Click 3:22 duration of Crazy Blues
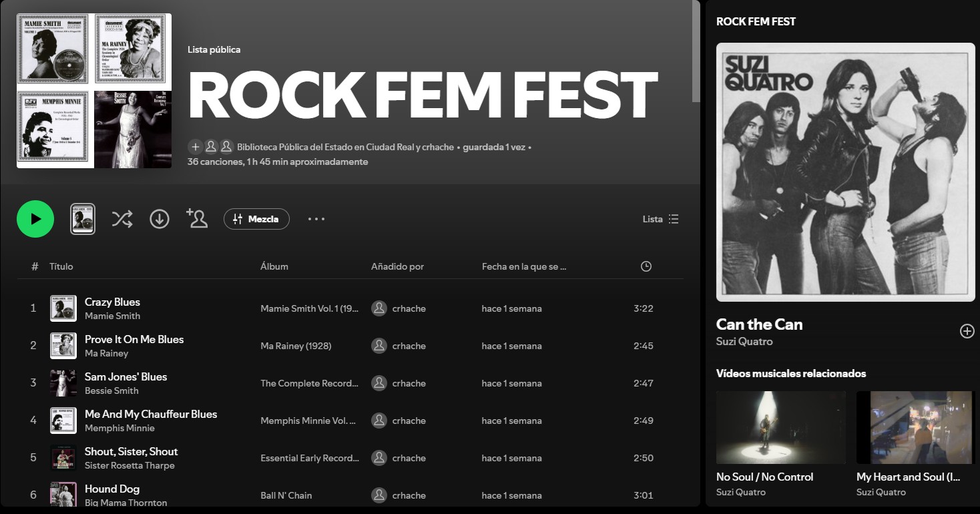 644,308
